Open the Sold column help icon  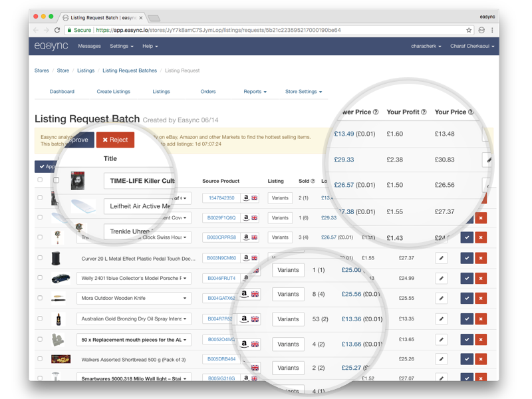[313, 181]
